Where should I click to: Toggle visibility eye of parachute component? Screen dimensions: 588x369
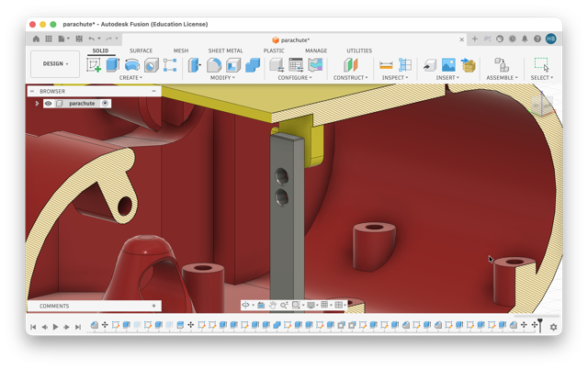[x=49, y=104]
